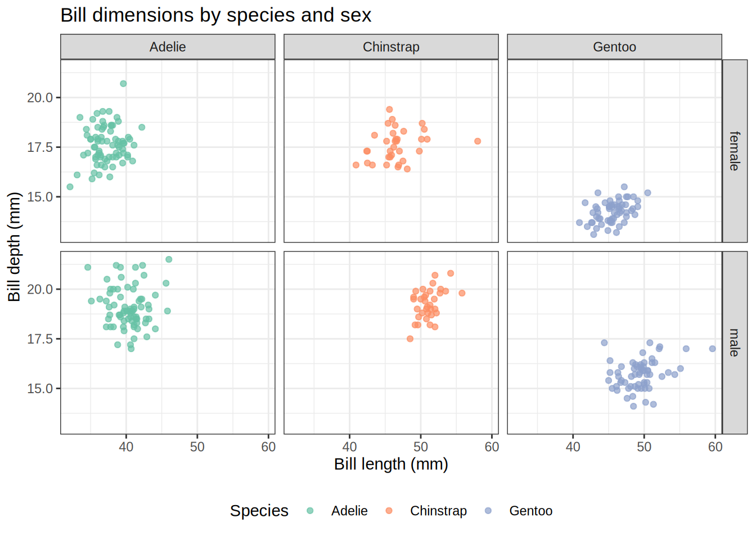Click the leftmost point in Adelie female panel
The width and height of the screenshot is (756, 540).
[x=70, y=187]
